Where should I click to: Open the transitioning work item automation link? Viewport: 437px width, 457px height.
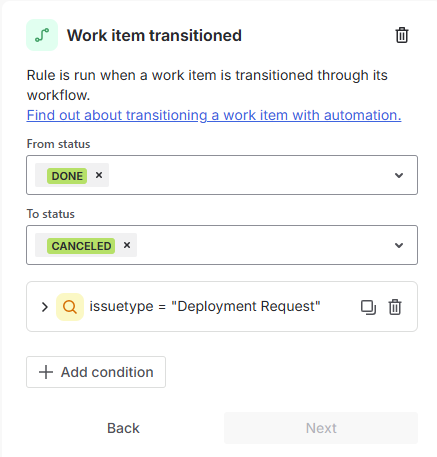tap(214, 115)
